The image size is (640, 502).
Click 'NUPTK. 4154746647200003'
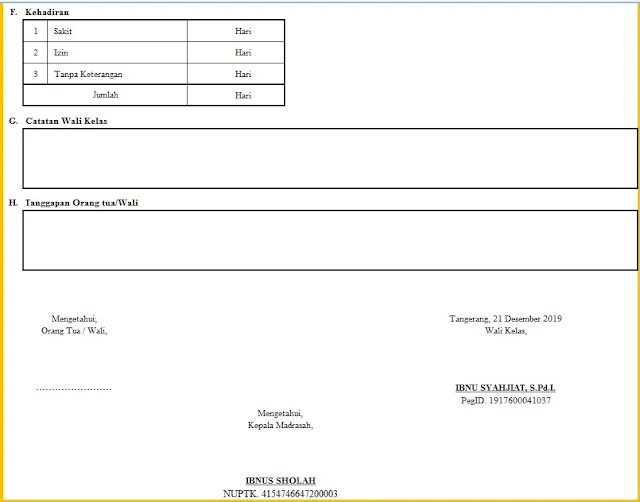[x=280, y=494]
